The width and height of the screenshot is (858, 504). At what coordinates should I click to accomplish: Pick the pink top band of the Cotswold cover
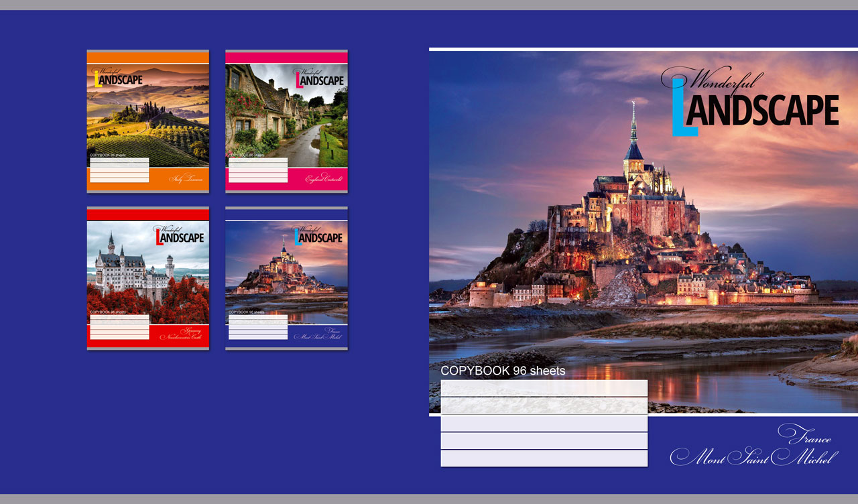point(286,58)
